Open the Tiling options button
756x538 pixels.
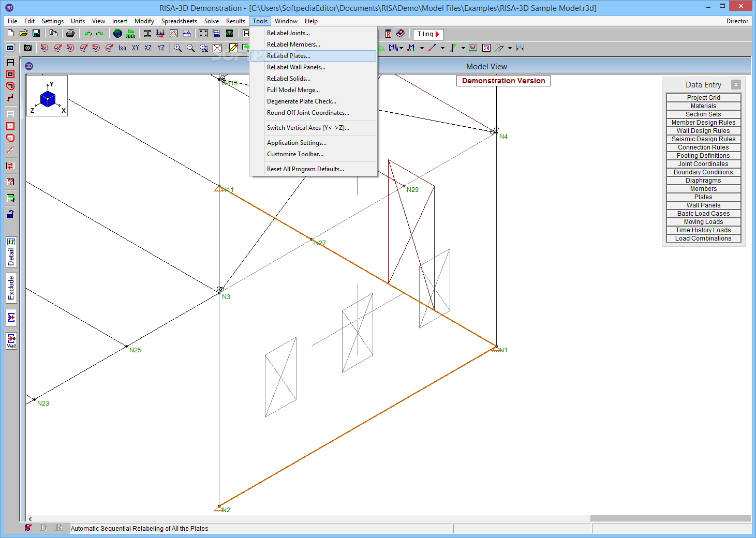point(428,34)
